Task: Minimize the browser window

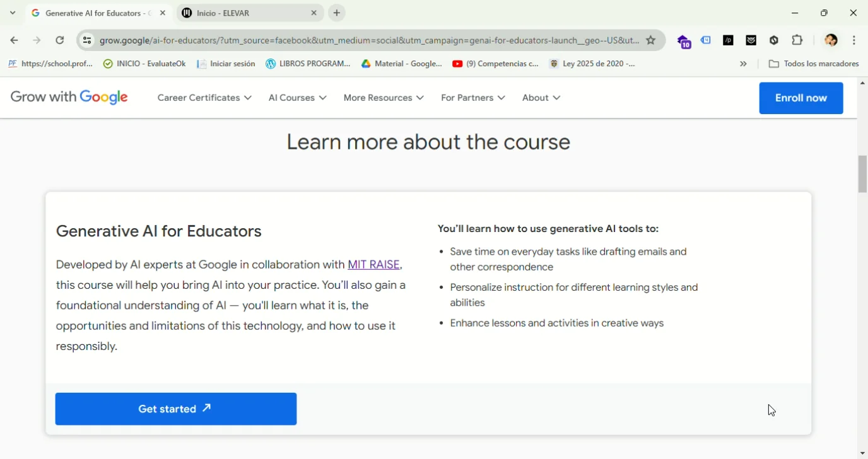Action: coord(795,13)
